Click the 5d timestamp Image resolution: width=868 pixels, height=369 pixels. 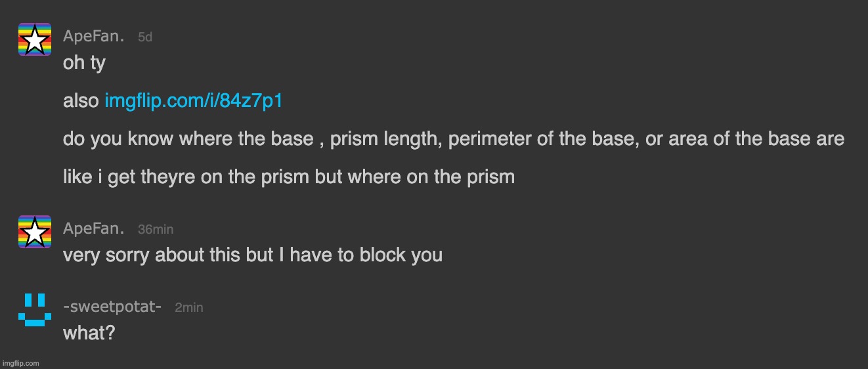pos(145,37)
